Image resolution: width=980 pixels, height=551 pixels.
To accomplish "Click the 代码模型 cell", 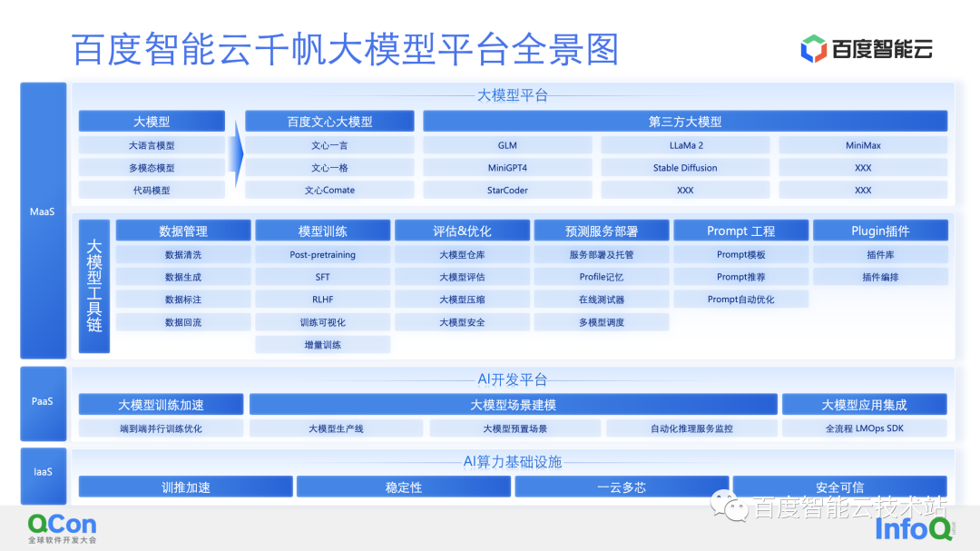I will (x=152, y=190).
